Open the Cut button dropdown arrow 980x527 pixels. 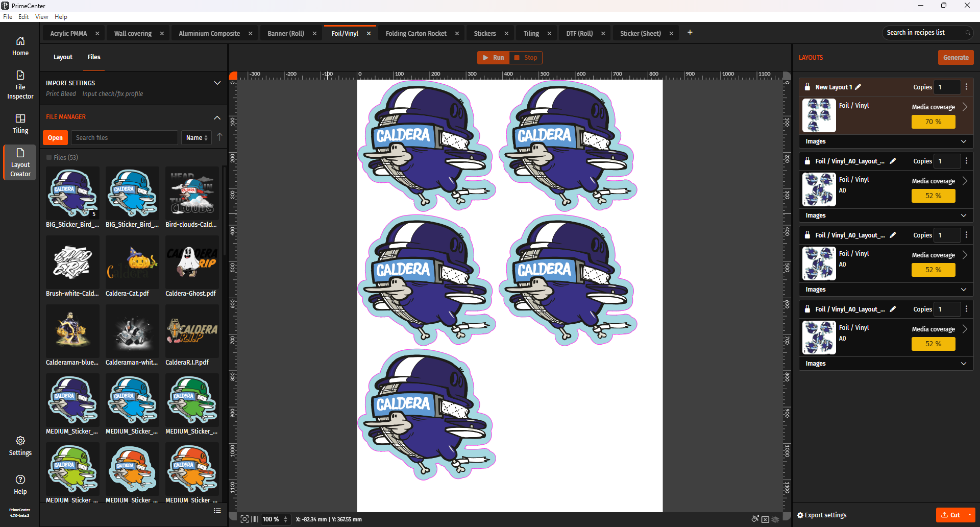970,515
